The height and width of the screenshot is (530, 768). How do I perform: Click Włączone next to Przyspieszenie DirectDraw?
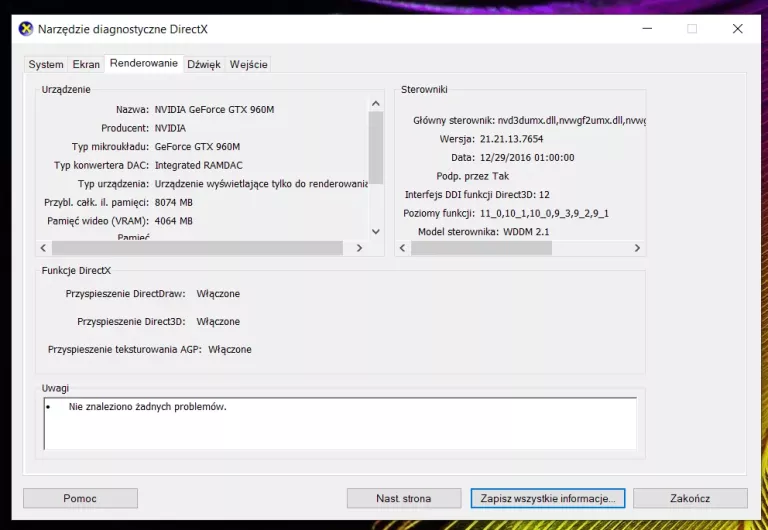[x=218, y=293]
